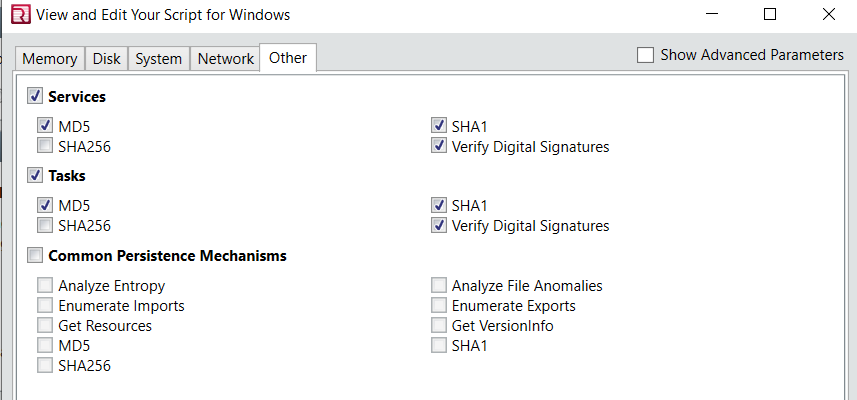Disable MD5 under Tasks
857x400 pixels.
coord(45,205)
